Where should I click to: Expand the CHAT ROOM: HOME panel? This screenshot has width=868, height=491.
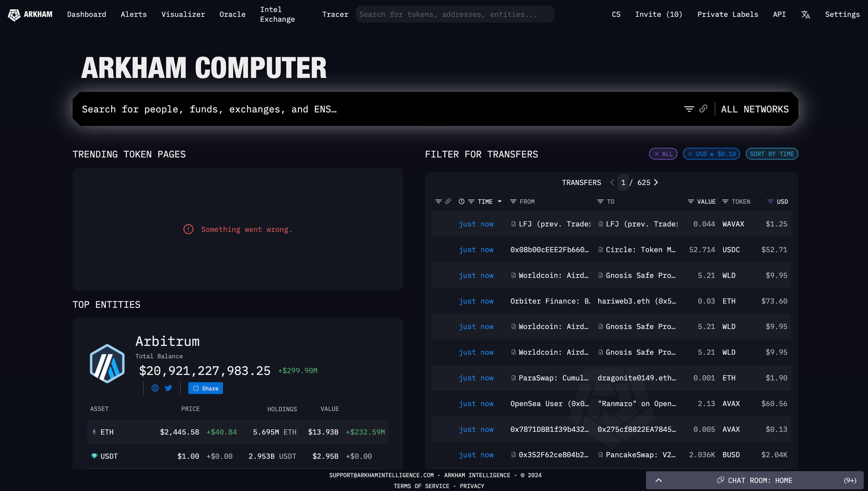pyautogui.click(x=659, y=480)
